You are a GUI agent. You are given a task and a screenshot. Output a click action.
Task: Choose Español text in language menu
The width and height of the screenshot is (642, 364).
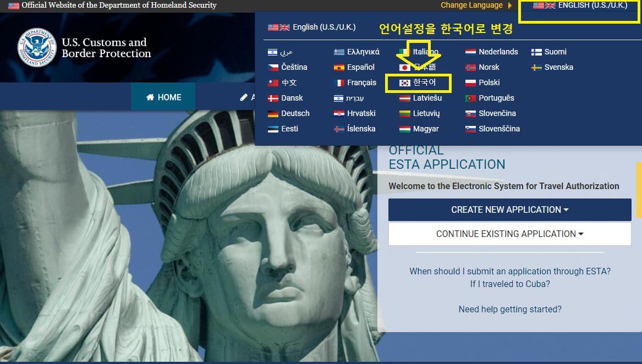click(361, 67)
